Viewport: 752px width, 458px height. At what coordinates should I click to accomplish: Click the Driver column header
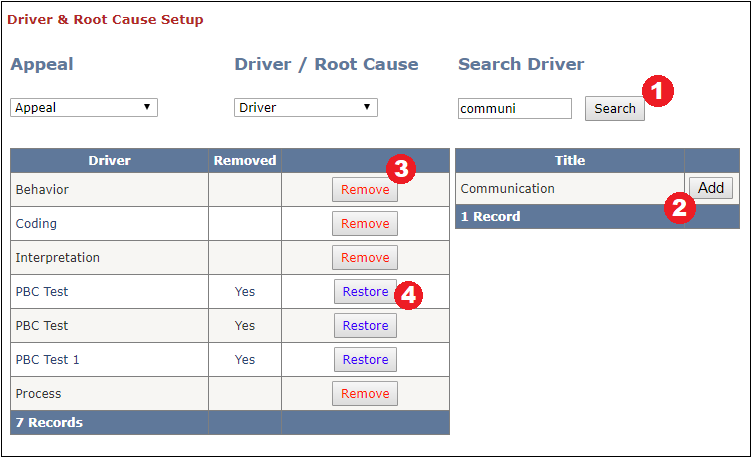pos(109,160)
